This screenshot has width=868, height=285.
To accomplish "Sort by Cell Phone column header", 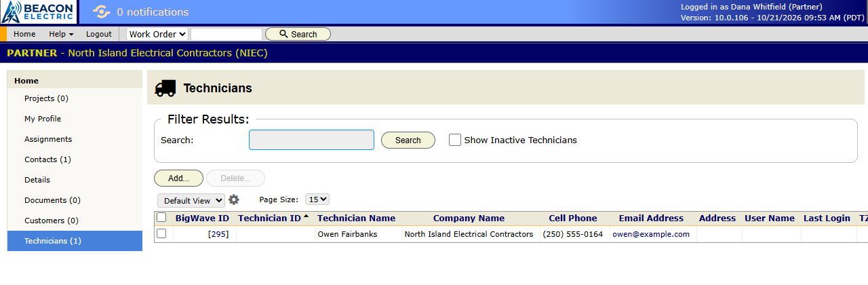I will pyautogui.click(x=573, y=218).
